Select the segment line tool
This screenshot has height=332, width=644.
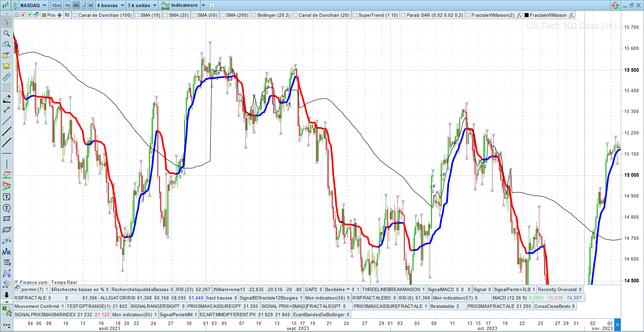pos(6,110)
